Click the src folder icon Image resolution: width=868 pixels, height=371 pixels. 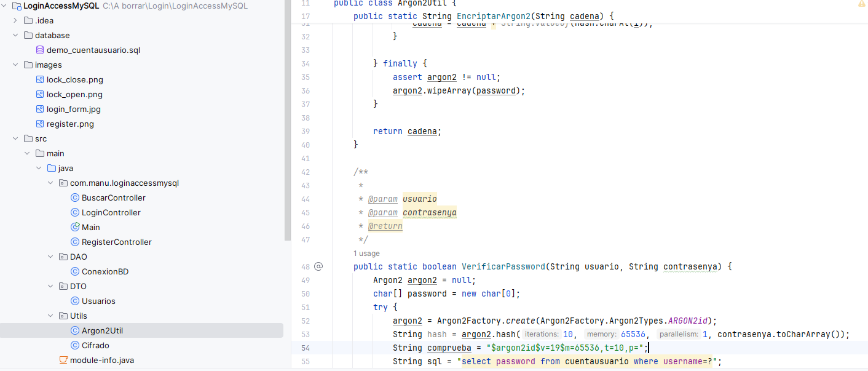28,138
